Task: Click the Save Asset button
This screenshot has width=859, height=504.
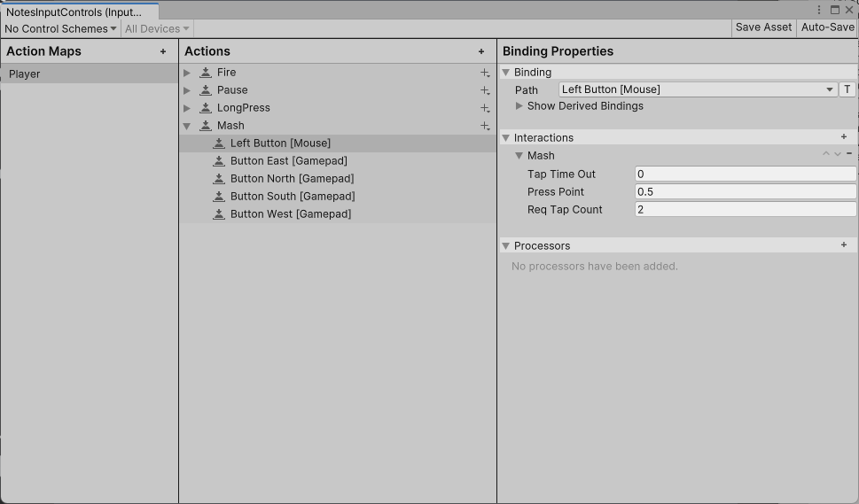Action: coord(763,27)
